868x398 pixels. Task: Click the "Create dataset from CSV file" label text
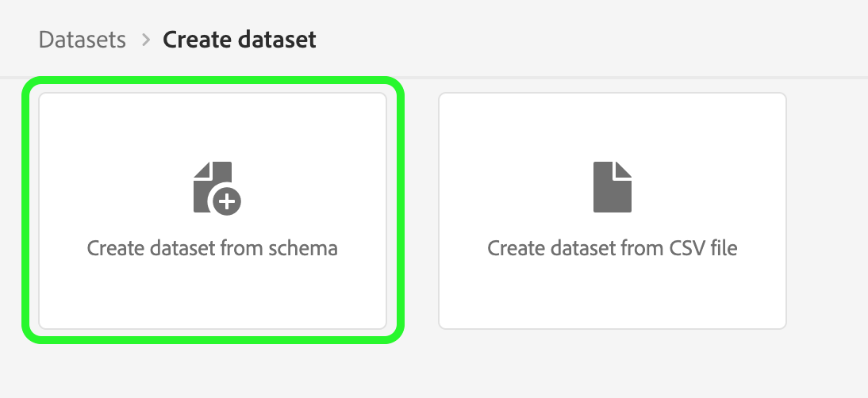click(x=613, y=248)
